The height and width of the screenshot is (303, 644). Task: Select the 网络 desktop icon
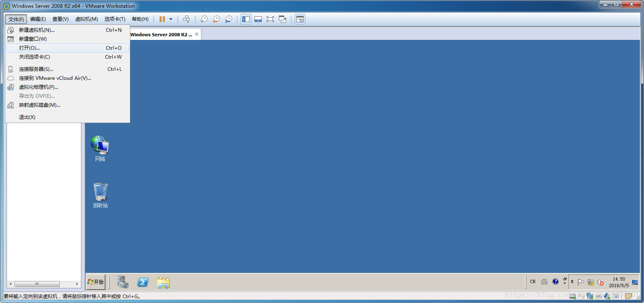(x=100, y=149)
